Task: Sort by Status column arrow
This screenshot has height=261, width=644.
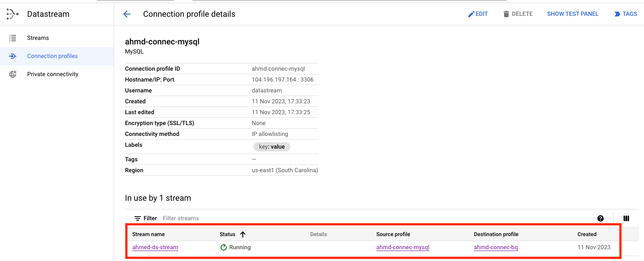Action: [243, 234]
